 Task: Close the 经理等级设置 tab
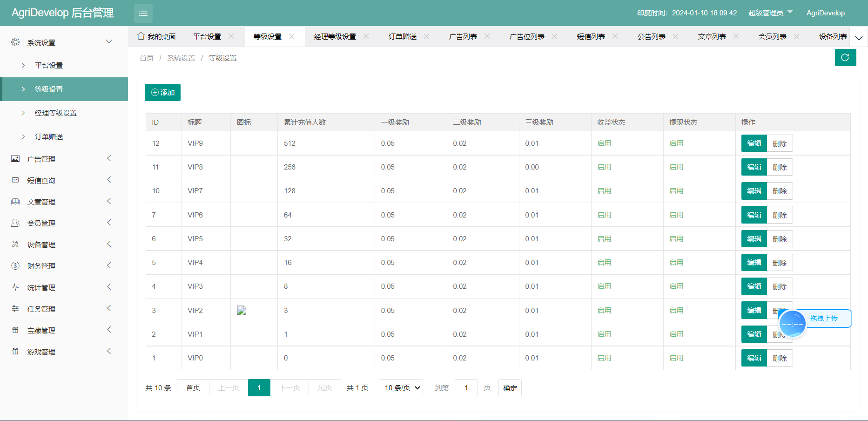click(x=366, y=36)
